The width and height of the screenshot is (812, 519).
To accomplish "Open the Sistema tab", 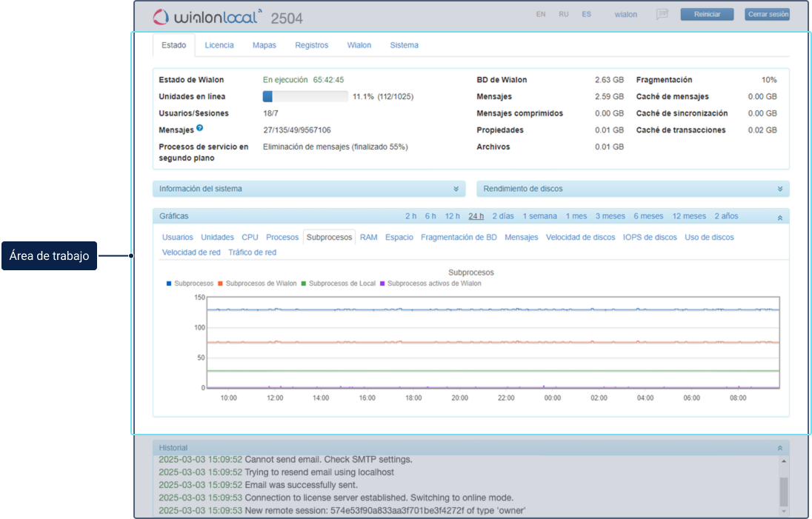I will [x=404, y=45].
